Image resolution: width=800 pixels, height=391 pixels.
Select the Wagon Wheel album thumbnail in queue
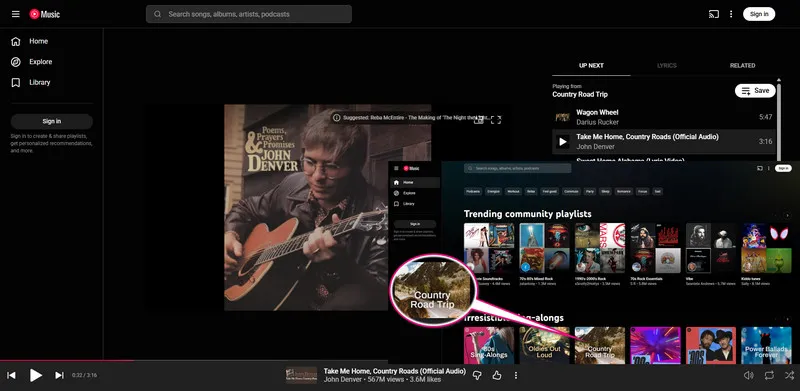click(563, 117)
